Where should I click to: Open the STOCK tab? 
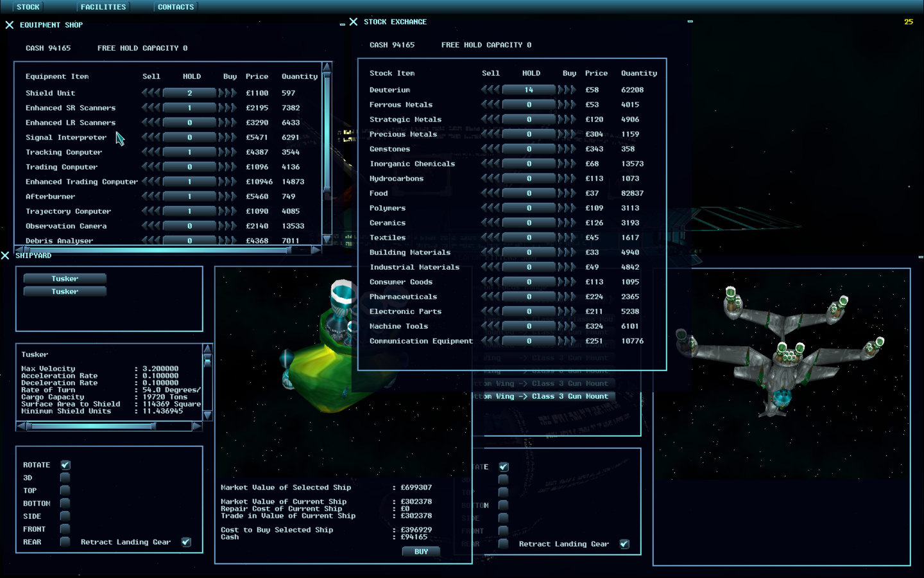click(x=28, y=7)
